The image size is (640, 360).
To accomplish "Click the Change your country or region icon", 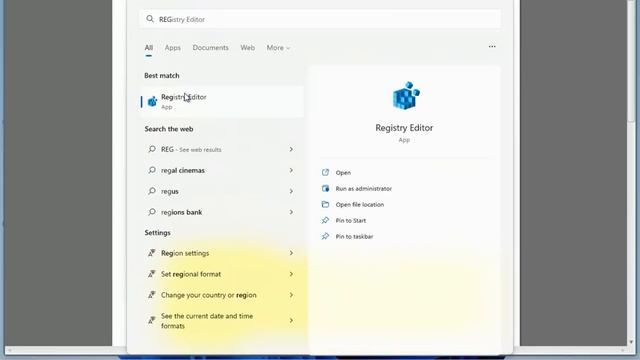I will click(x=151, y=295).
